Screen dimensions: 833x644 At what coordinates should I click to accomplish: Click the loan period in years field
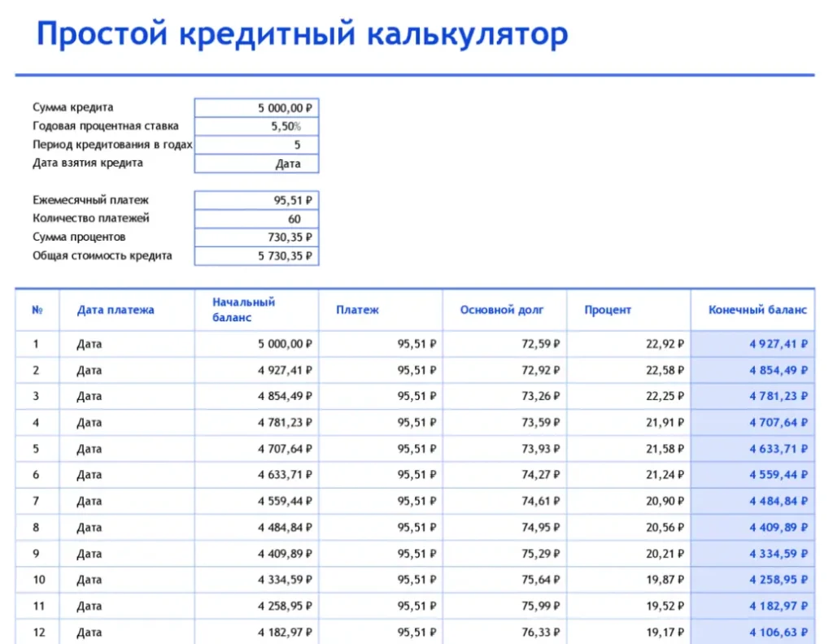[256, 145]
